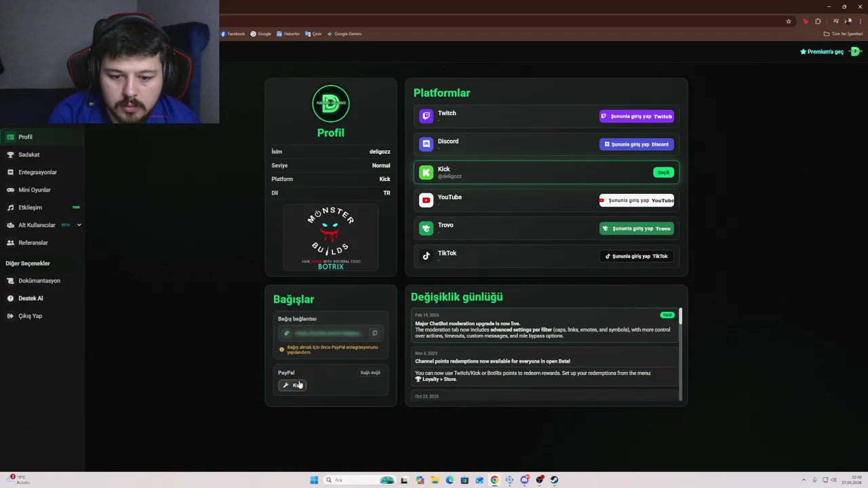Click the Yeni badge in changelog
Screen dimensions: 868x488
(667, 315)
